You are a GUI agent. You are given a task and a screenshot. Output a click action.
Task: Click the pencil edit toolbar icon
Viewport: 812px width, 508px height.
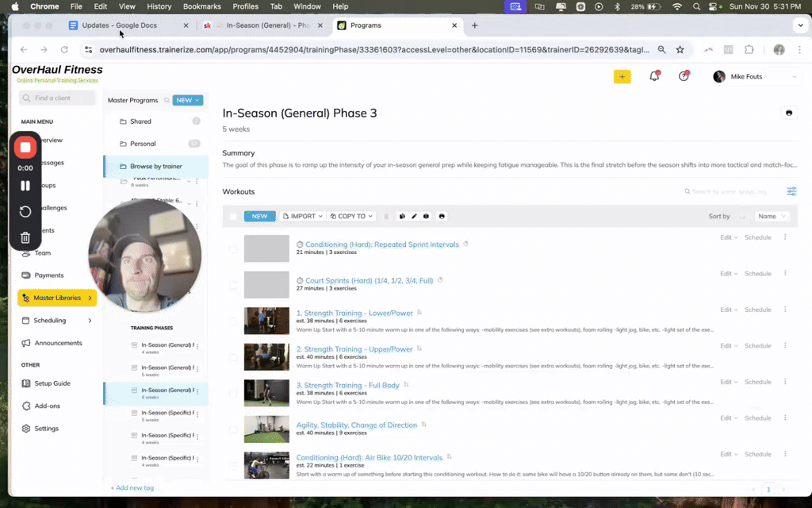[414, 216]
